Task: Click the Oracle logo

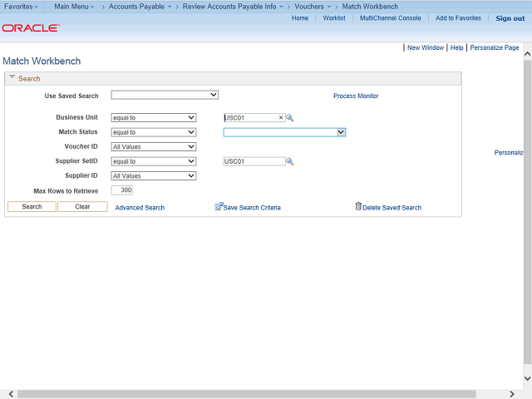Action: (31, 27)
